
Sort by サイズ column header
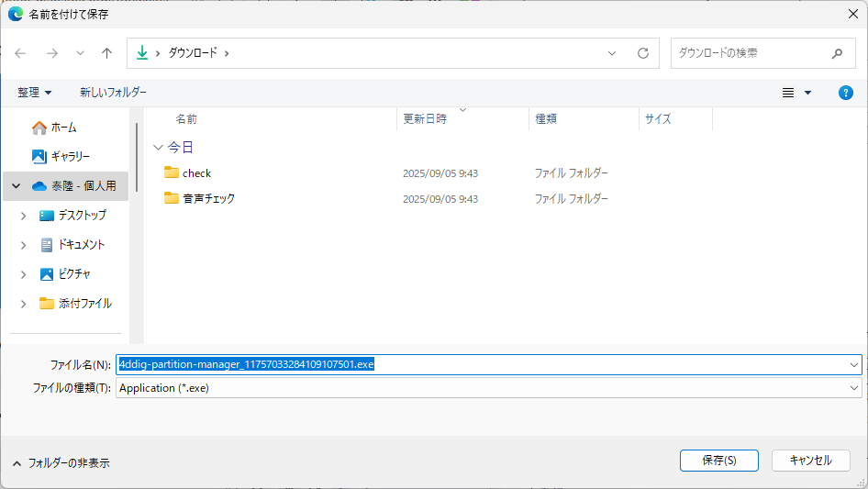click(x=658, y=118)
